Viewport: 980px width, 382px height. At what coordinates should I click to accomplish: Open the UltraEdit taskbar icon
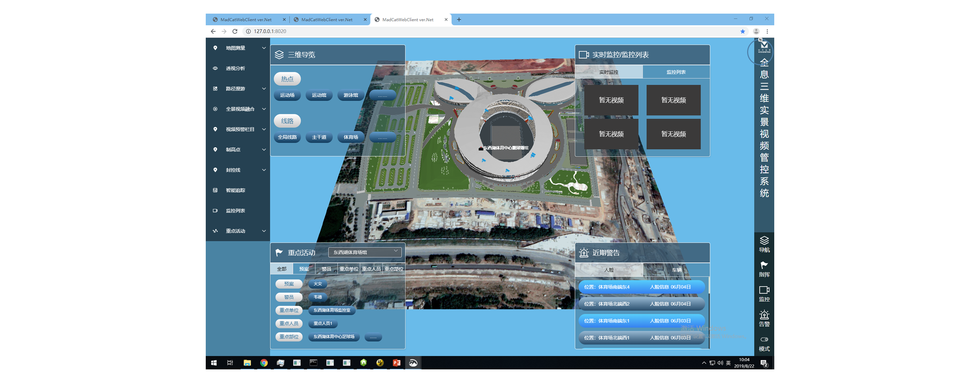tap(380, 363)
